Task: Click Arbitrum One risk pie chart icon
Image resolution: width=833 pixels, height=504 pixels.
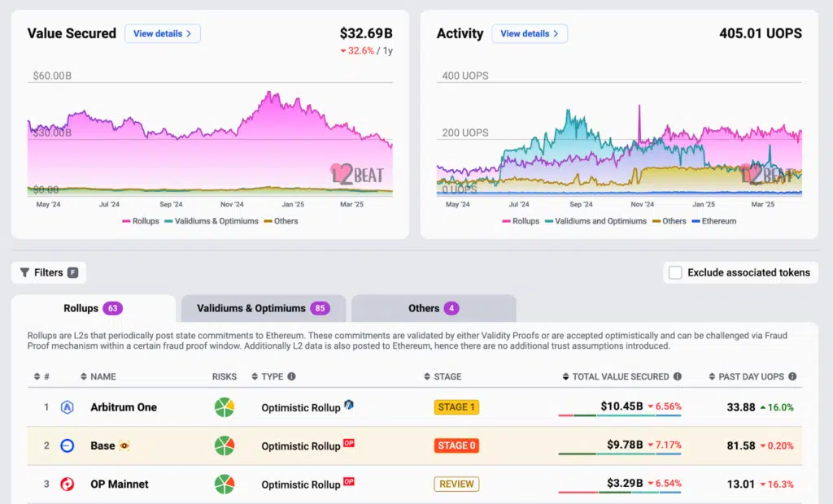Action: pyautogui.click(x=225, y=407)
